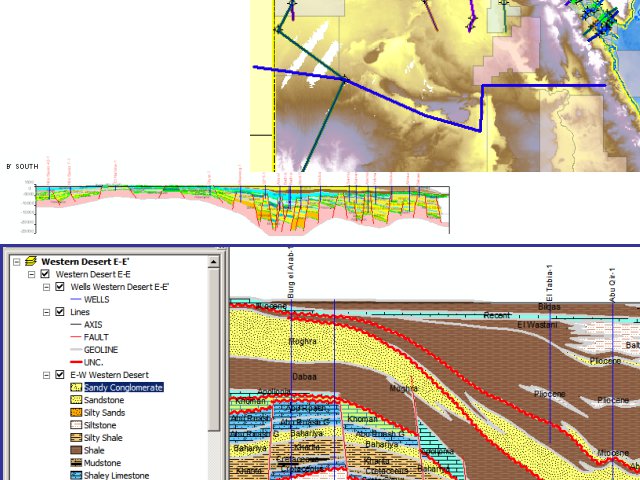Click the Sandy Conglomerate pattern symbol
The image size is (640, 480).
click(x=76, y=387)
